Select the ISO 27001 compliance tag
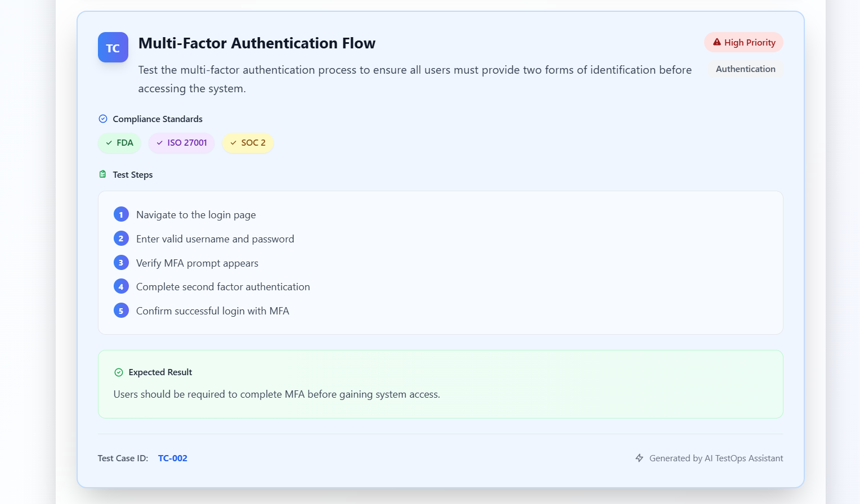Screen dimensions: 860x504 pyautogui.click(x=181, y=143)
